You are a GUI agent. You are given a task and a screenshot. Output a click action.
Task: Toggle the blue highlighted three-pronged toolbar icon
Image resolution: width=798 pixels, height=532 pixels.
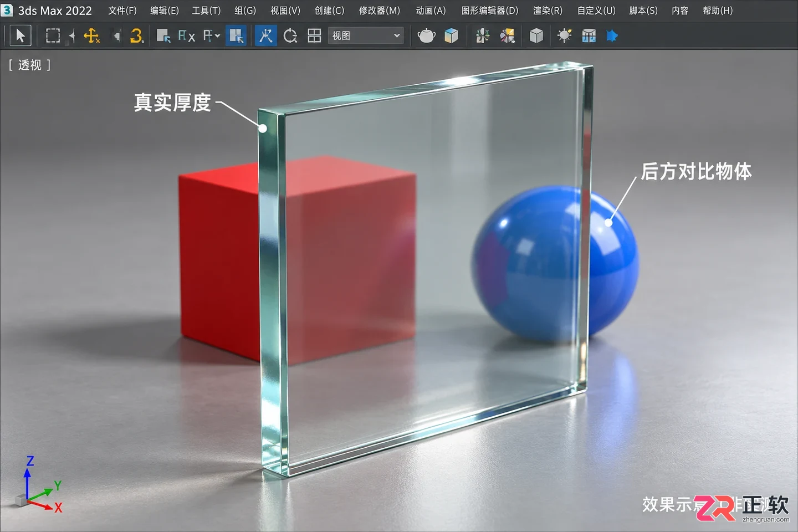tap(266, 36)
